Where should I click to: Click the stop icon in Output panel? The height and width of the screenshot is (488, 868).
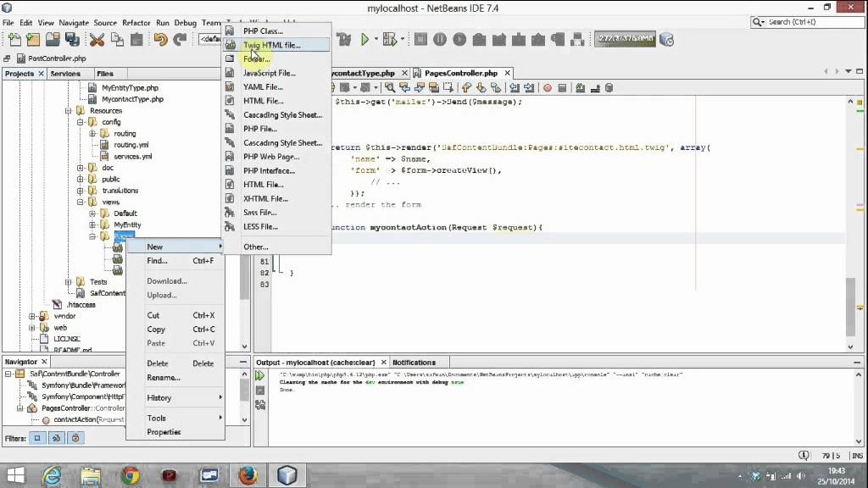tap(259, 391)
